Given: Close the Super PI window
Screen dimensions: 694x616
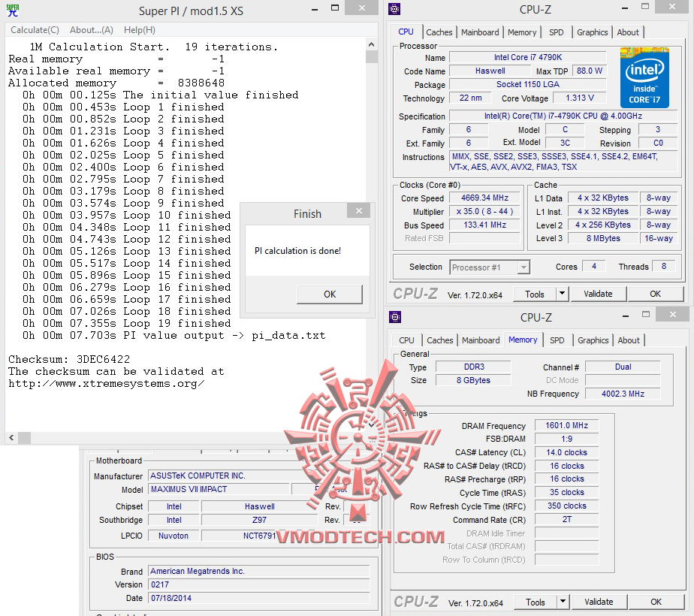Looking at the screenshot, I should (x=361, y=8).
